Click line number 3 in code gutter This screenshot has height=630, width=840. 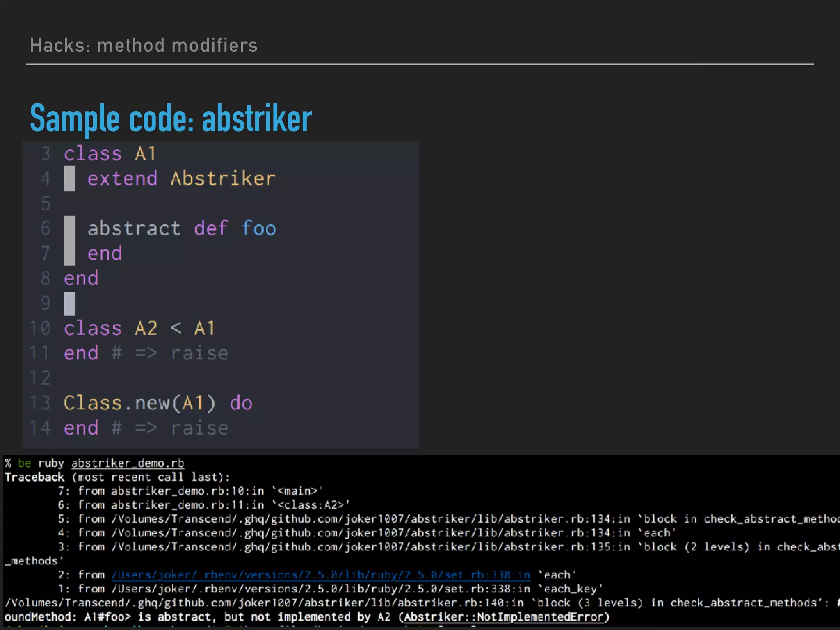point(46,154)
